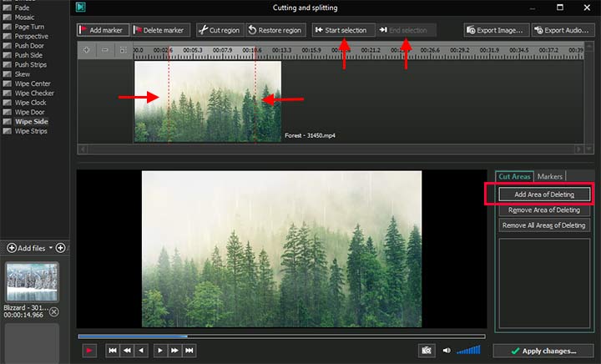Screen dimensions: 601x364
Task: Click Add Area of Deleting
Action: pyautogui.click(x=544, y=195)
